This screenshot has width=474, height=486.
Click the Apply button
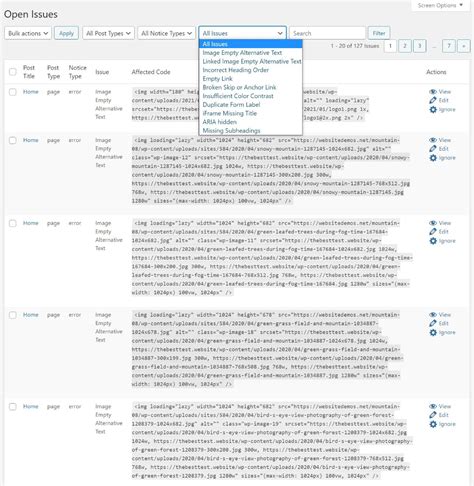pos(66,33)
